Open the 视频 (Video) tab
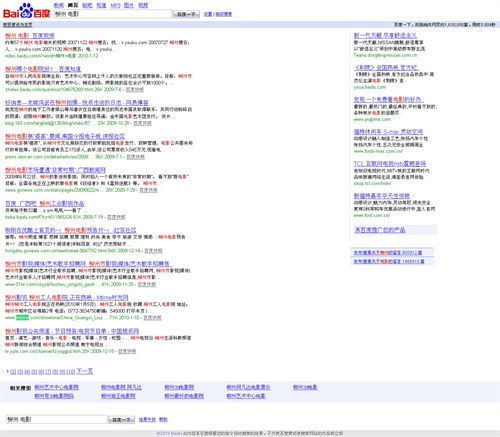The image size is (500, 437). tap(143, 5)
